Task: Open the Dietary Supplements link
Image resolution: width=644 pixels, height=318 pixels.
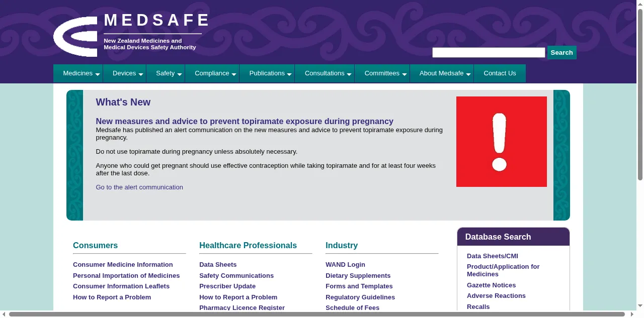Action: [x=358, y=275]
